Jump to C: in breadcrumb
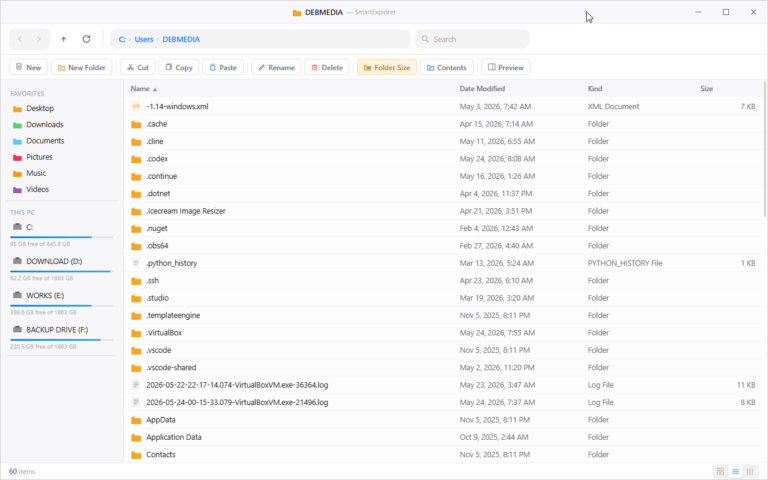Image resolution: width=768 pixels, height=480 pixels. (x=122, y=39)
